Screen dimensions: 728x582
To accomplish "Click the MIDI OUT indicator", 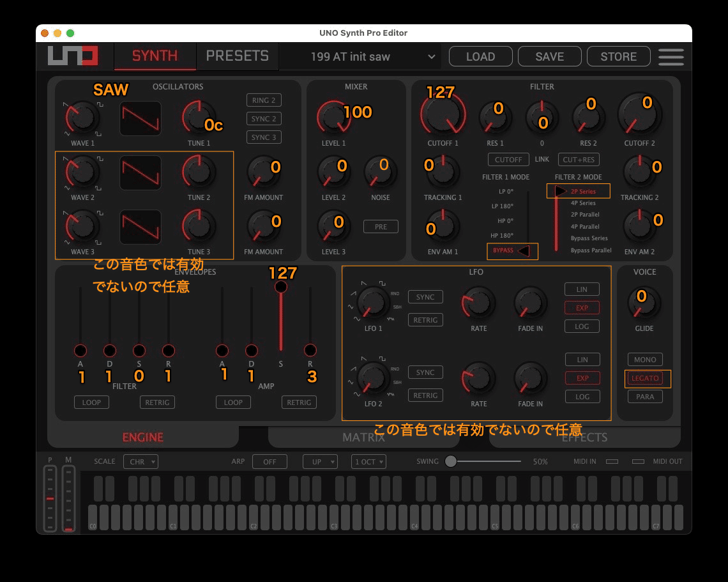I will [639, 461].
